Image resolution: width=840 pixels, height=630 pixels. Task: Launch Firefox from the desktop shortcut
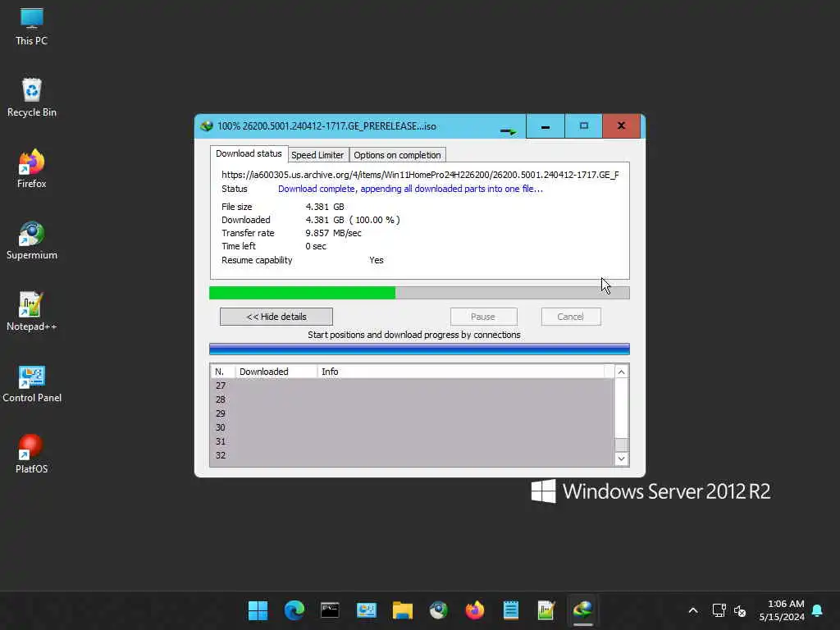[31, 168]
